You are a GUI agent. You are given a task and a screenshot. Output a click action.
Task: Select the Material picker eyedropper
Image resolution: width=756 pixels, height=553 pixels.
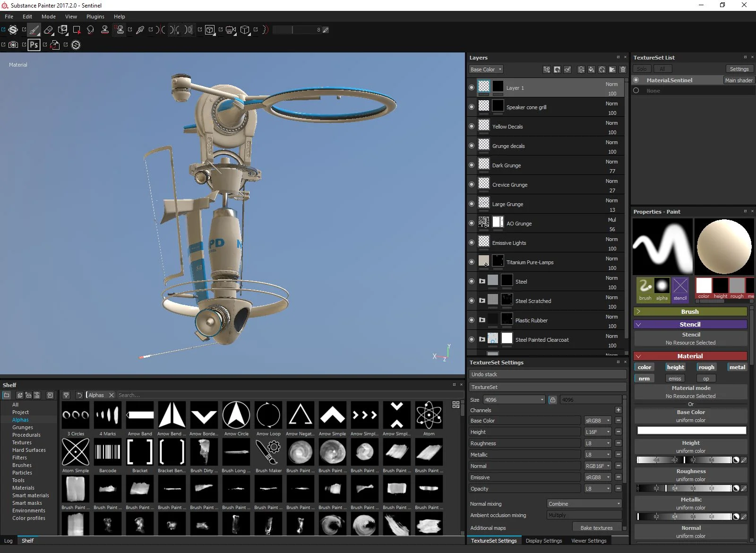click(x=140, y=30)
